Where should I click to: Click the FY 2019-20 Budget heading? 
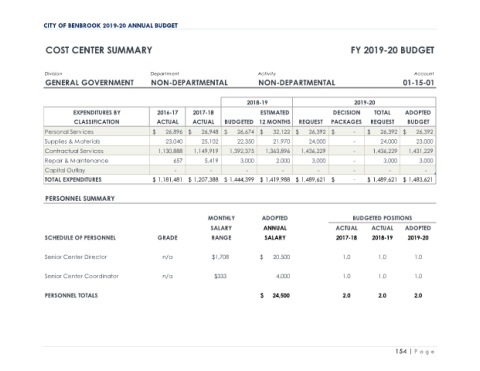[x=392, y=50]
